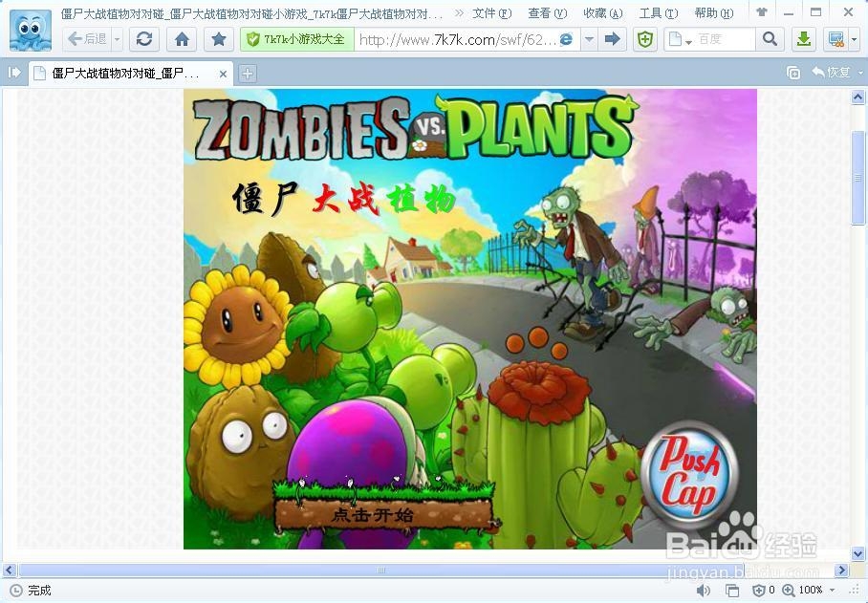Expand the address bar history dropdown

[590, 39]
